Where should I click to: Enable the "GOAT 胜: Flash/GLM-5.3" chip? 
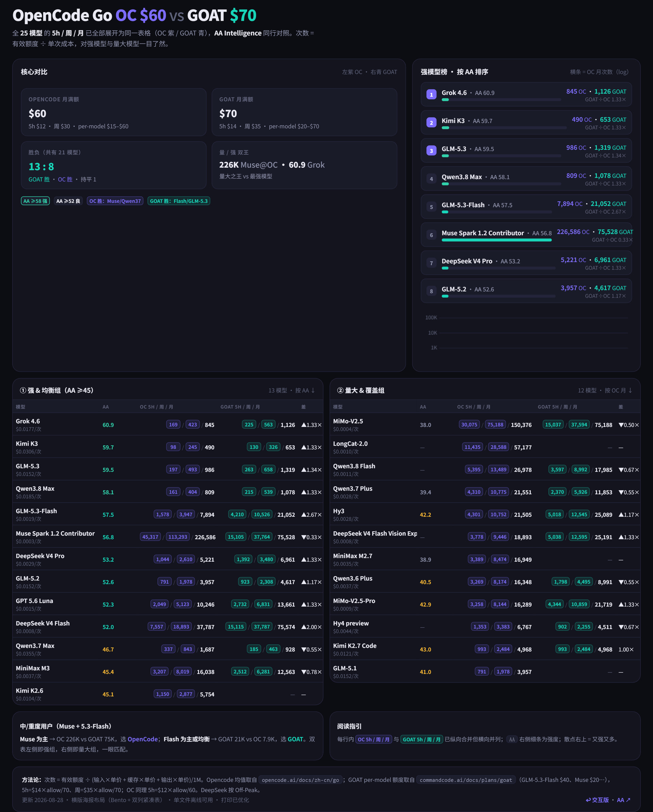179,201
